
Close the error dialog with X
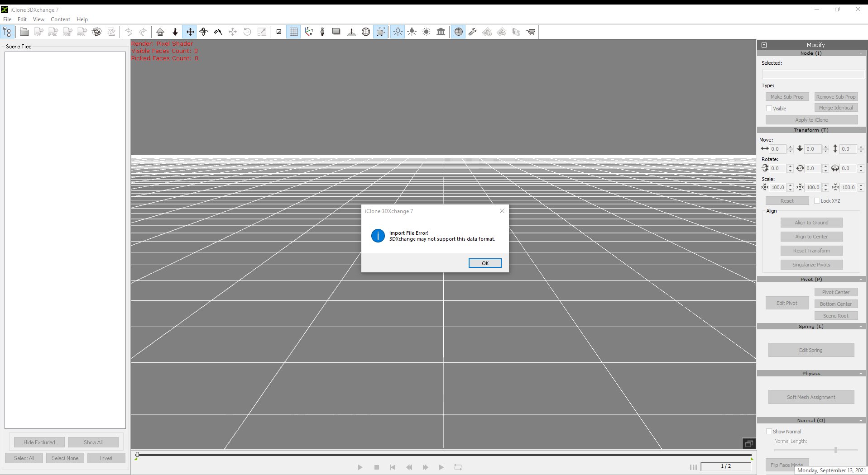tap(502, 211)
